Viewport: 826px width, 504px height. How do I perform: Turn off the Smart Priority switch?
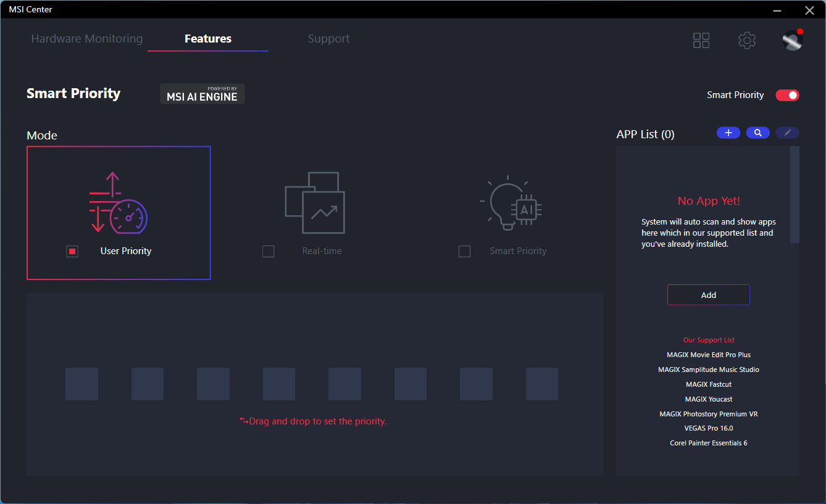coord(788,95)
